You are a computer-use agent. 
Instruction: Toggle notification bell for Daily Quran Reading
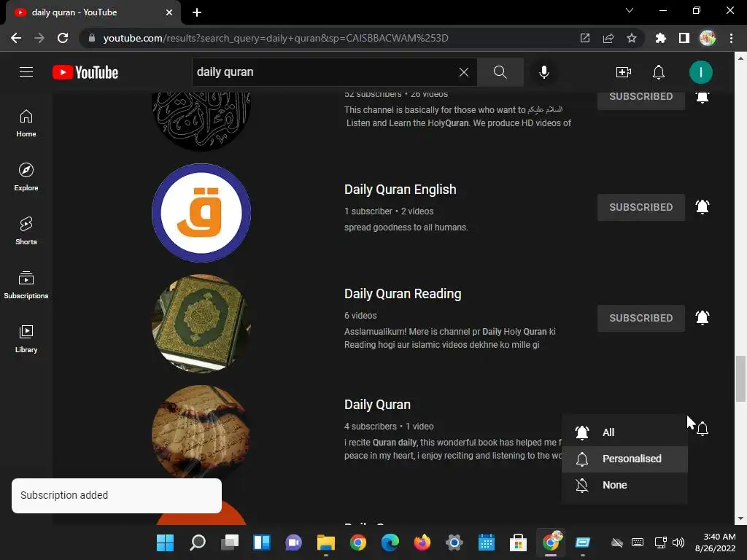(703, 318)
